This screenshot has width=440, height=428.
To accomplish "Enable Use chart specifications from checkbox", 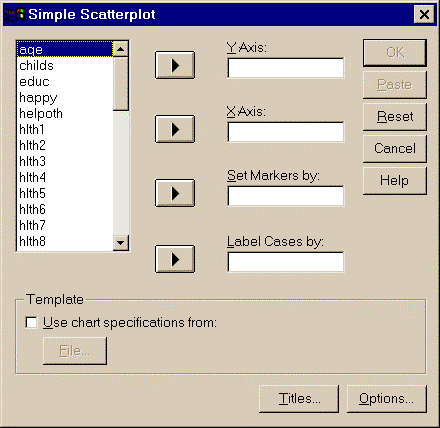I will (x=31, y=323).
